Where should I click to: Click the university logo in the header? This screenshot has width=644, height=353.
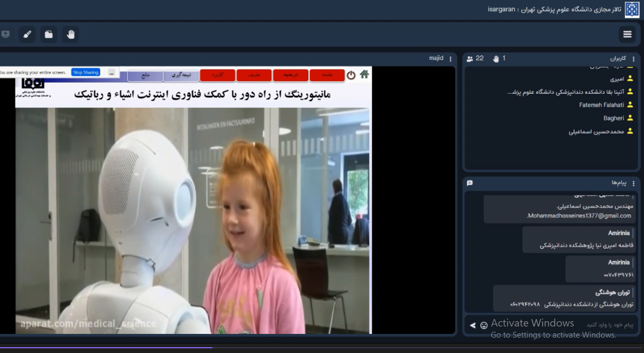[x=632, y=10]
